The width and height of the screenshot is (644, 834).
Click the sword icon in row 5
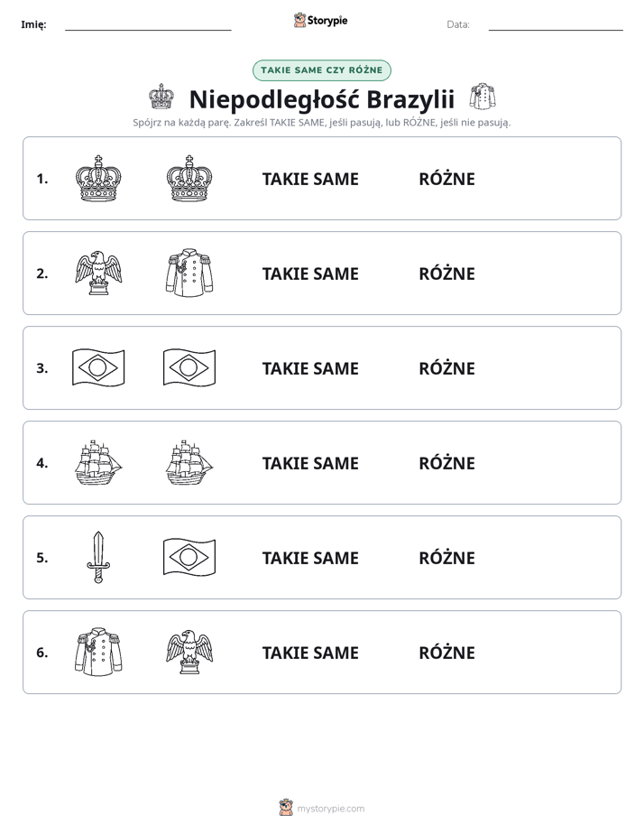pos(98,558)
